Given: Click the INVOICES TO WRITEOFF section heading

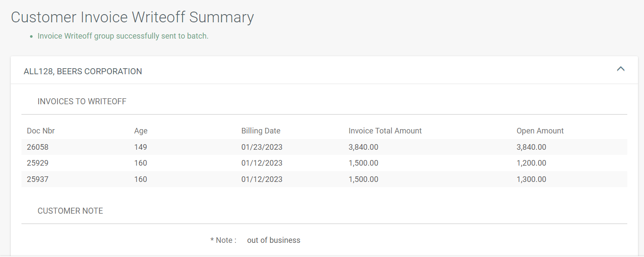Looking at the screenshot, I should click(x=82, y=102).
